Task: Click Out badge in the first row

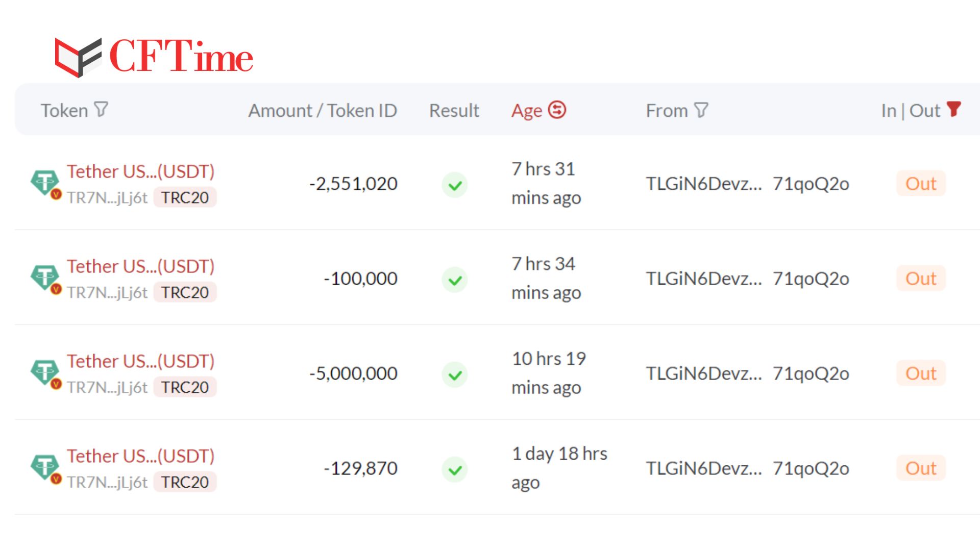Action: (x=921, y=184)
